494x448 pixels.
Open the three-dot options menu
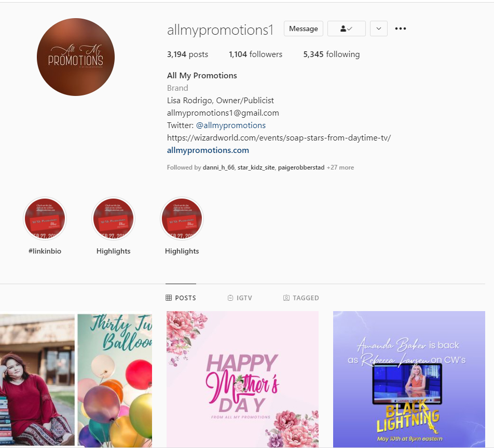click(401, 29)
